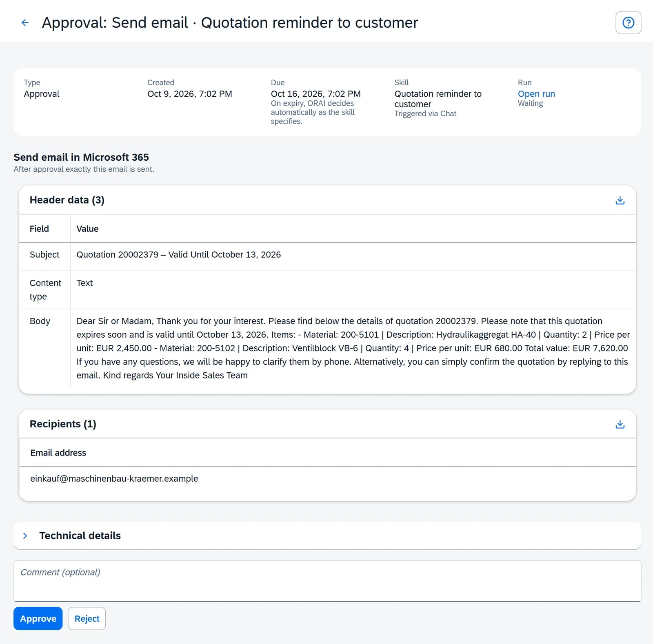Click the Triggered via Chat note
This screenshot has width=653, height=644.
[425, 113]
